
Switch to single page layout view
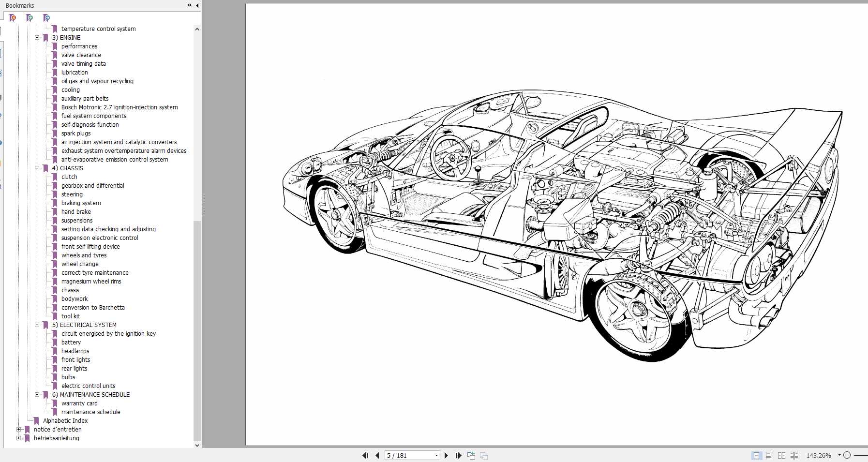click(755, 455)
